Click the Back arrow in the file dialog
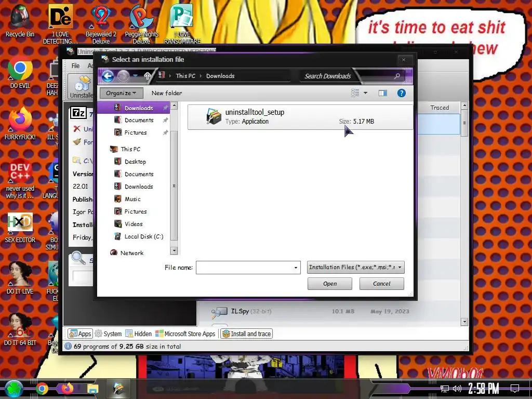This screenshot has width=532, height=399. coord(108,76)
